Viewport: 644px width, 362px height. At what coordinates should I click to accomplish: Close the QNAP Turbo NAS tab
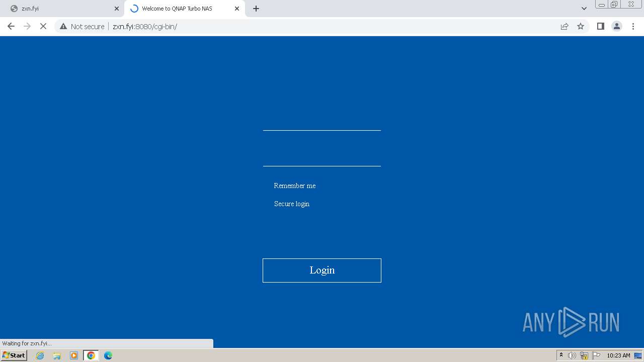(237, 9)
